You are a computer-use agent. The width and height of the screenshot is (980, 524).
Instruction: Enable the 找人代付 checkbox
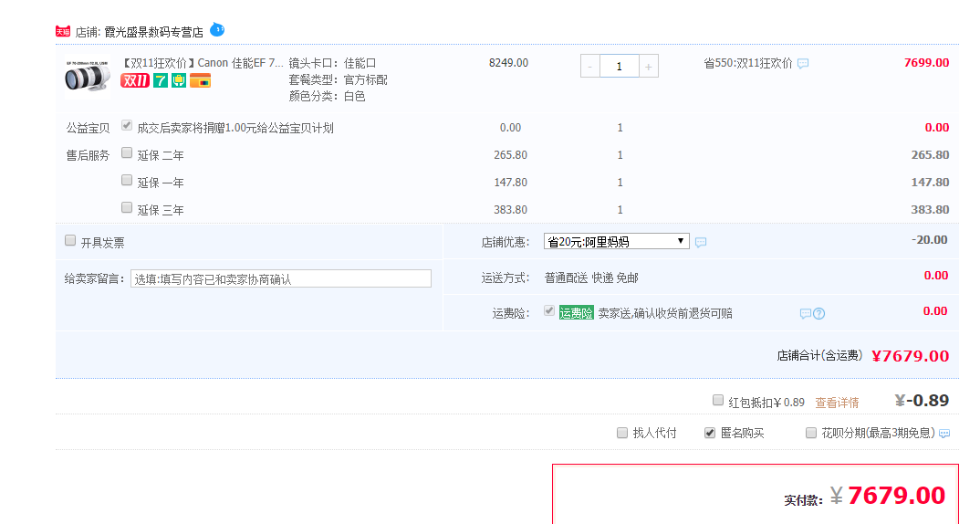(622, 433)
